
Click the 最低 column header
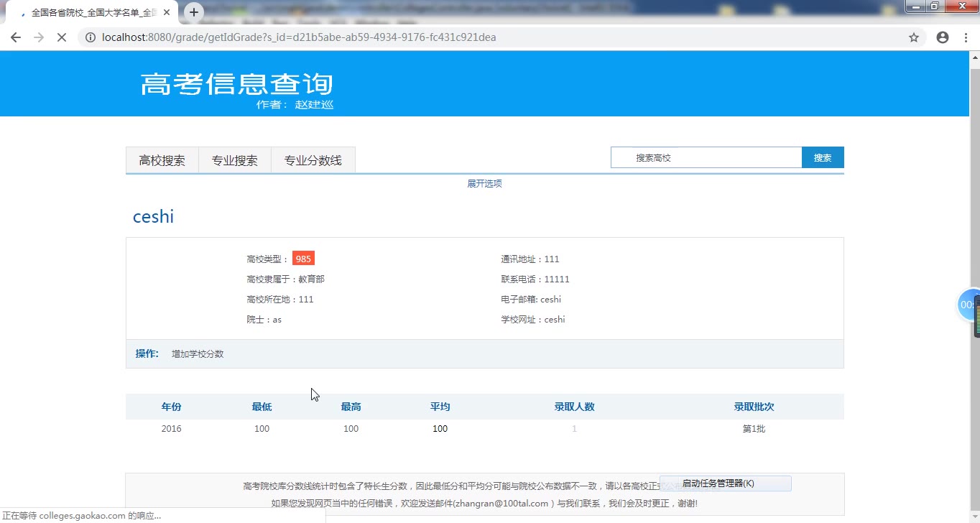pyautogui.click(x=262, y=407)
